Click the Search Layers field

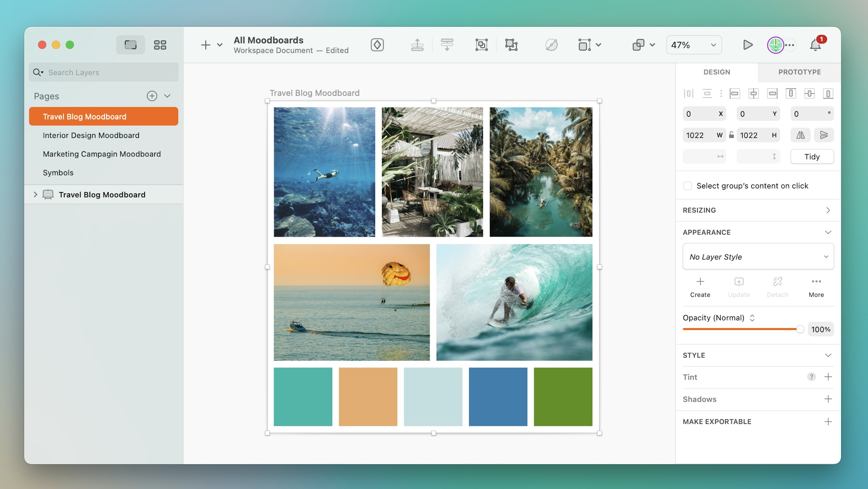pos(103,72)
